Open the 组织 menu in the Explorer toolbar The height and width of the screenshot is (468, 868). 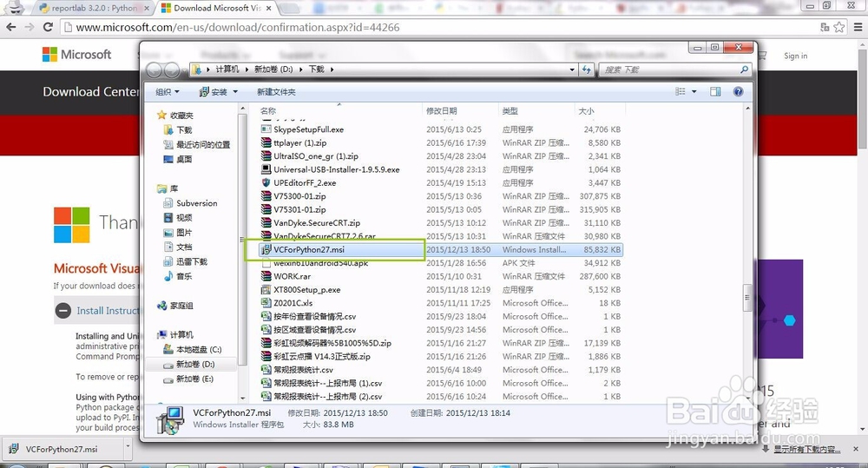(168, 92)
